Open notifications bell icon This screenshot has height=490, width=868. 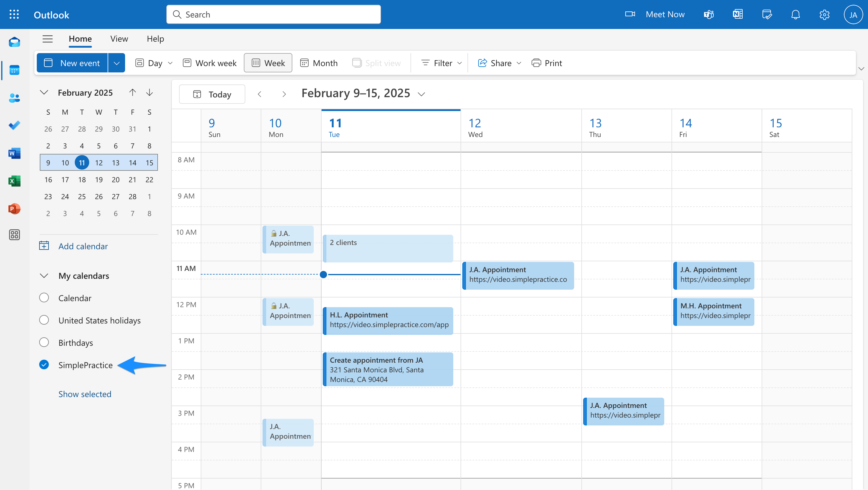click(x=795, y=14)
